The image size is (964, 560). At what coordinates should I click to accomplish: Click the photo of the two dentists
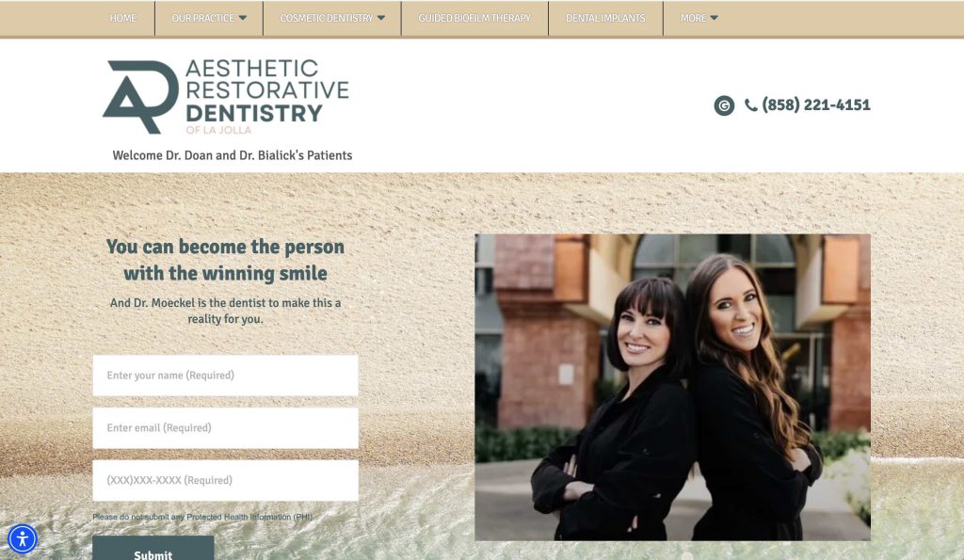click(672, 387)
